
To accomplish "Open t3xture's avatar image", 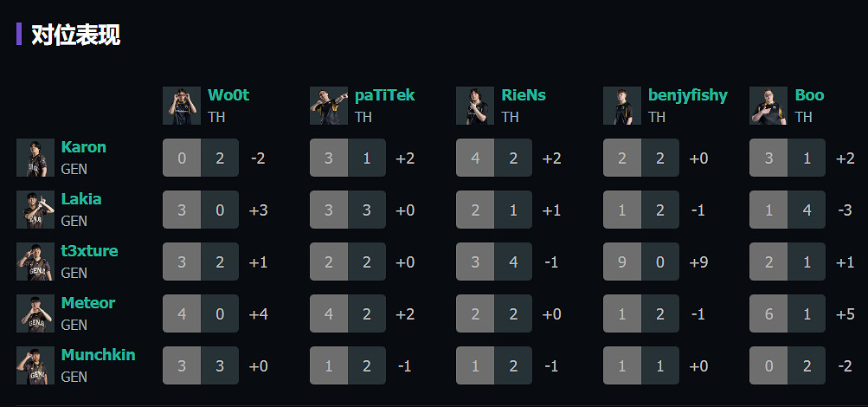I will click(x=35, y=262).
